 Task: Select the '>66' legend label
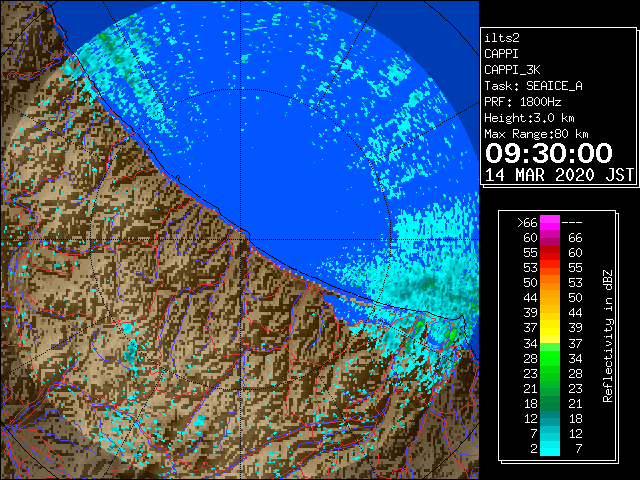pos(527,223)
